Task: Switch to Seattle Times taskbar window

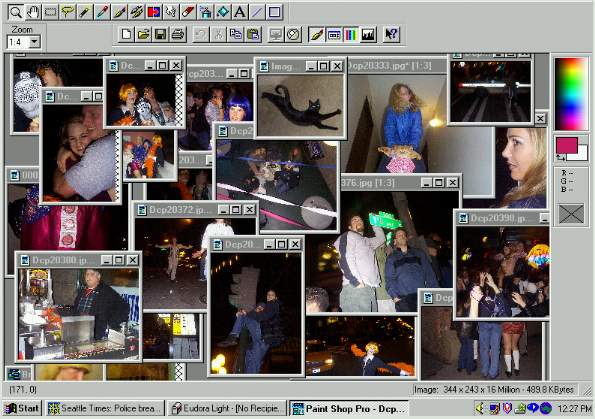Action: pyautogui.click(x=105, y=408)
